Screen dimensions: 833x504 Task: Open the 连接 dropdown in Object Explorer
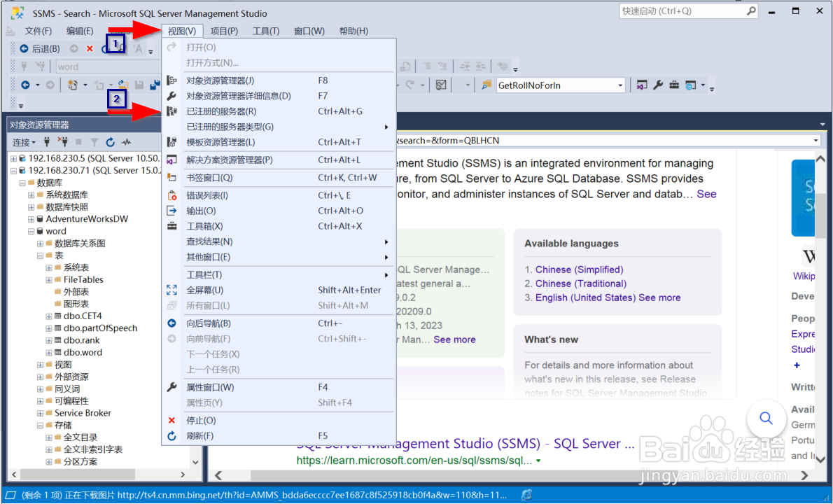24,142
